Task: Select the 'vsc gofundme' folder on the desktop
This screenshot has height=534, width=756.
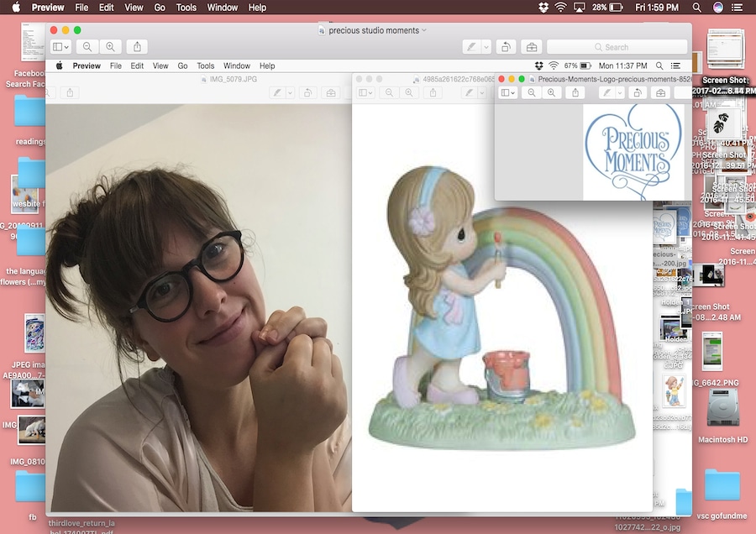Action: [722, 487]
